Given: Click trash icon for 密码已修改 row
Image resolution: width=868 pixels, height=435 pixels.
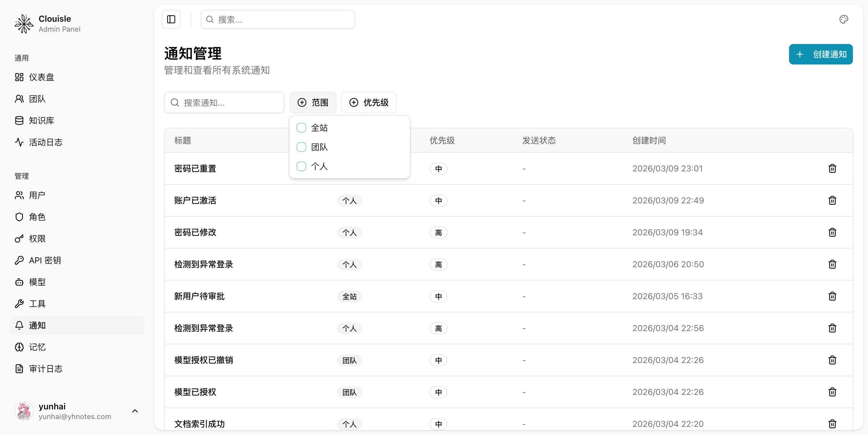Looking at the screenshot, I should click(x=832, y=232).
